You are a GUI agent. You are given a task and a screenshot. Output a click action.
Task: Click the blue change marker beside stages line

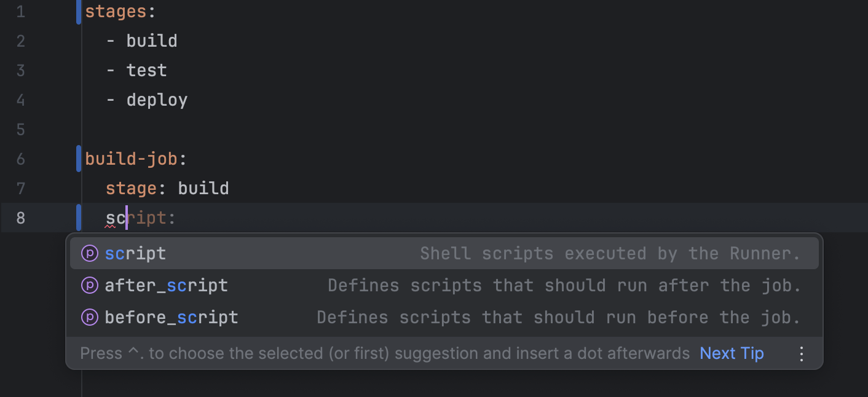coord(78,11)
